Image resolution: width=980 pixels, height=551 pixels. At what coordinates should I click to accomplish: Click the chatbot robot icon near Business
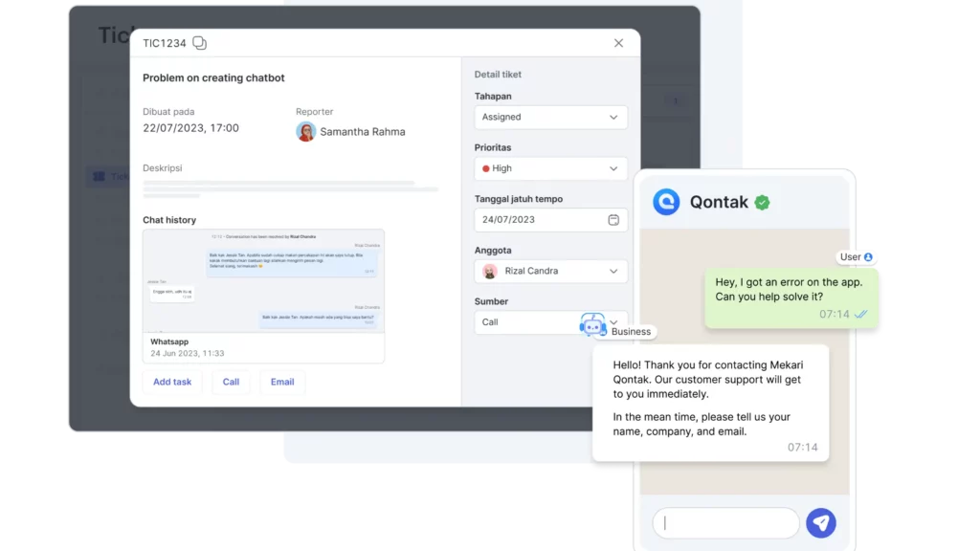coord(592,324)
